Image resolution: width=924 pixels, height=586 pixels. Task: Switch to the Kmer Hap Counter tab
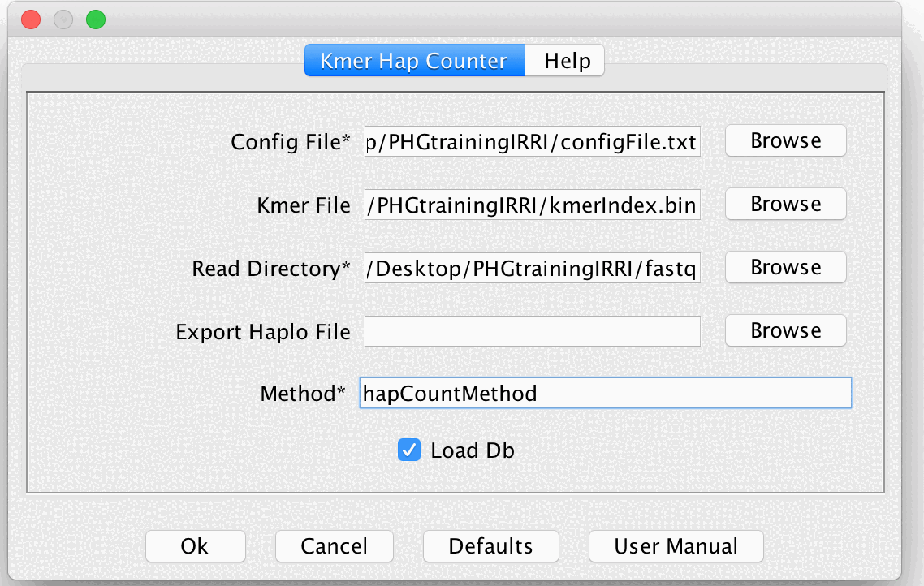(414, 60)
